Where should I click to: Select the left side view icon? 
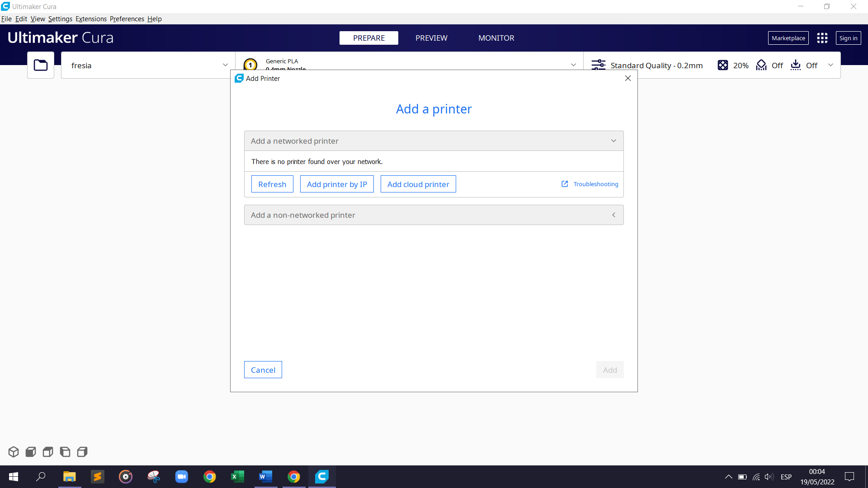[x=65, y=451]
